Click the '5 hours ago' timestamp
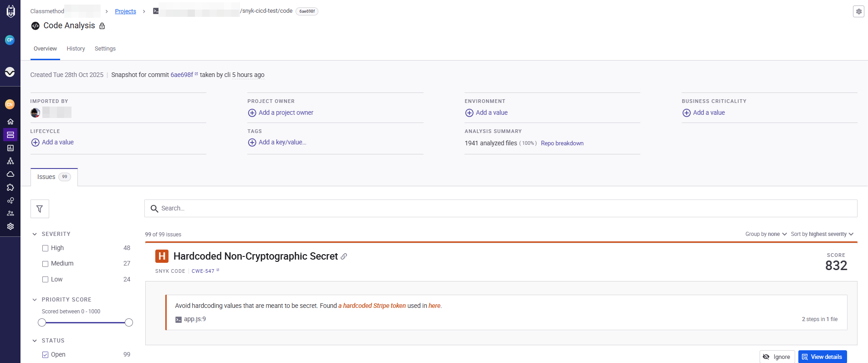Screen dimensions: 868x363 248,75
